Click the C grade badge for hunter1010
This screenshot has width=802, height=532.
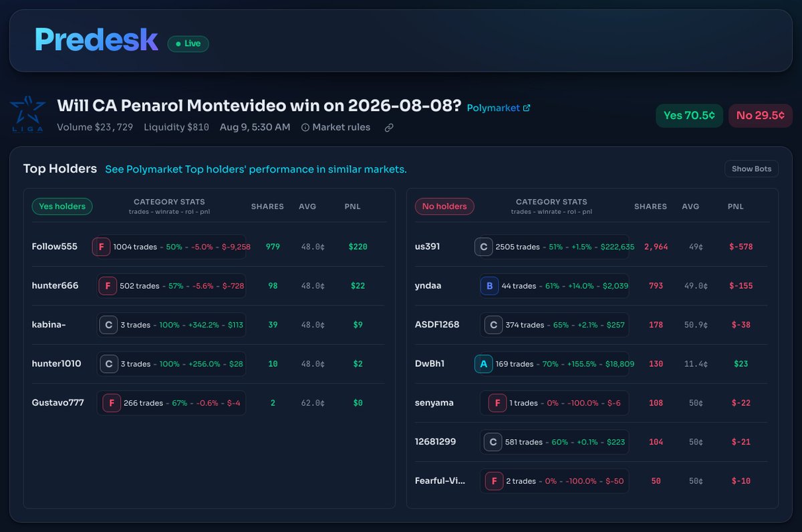pyautogui.click(x=108, y=364)
